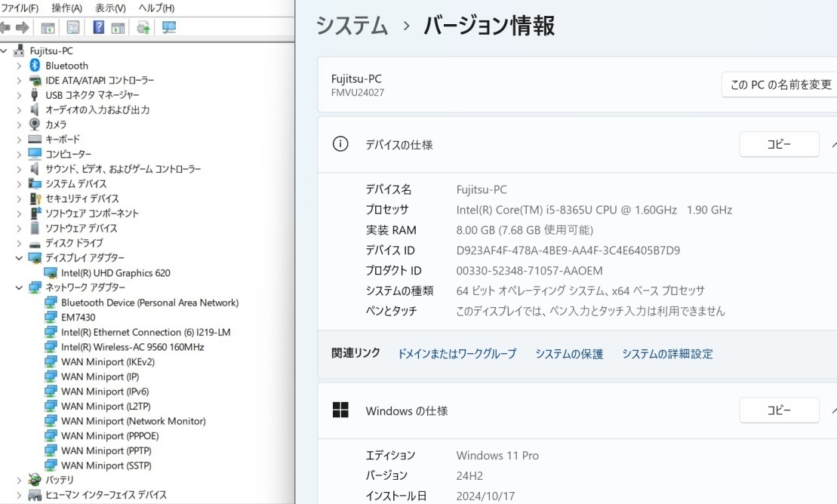837x504 pixels.
Task: Copy device specifications with コピー button
Action: tap(779, 144)
